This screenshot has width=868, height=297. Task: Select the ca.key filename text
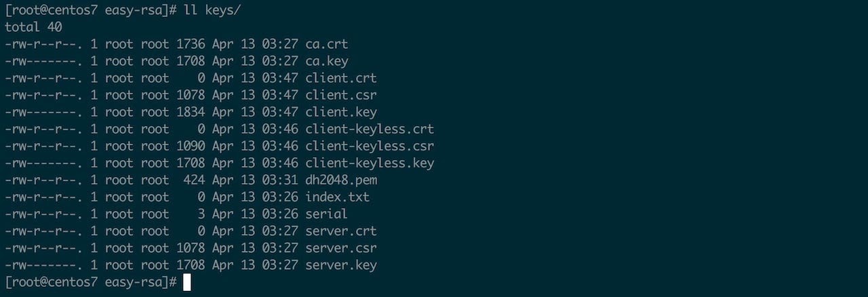click(x=327, y=61)
